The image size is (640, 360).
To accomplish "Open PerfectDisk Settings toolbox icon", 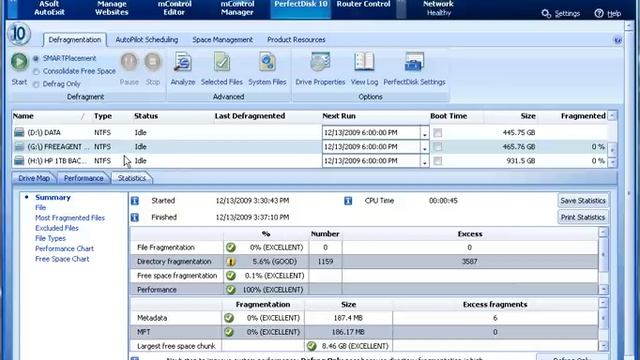I will (414, 63).
